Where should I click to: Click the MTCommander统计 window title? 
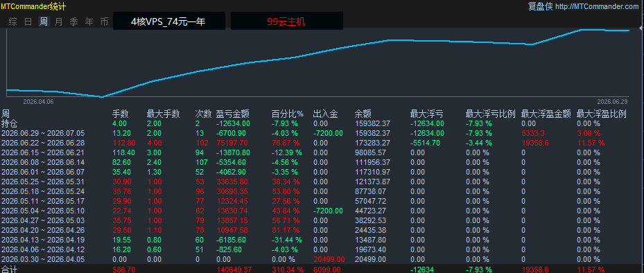33,6
